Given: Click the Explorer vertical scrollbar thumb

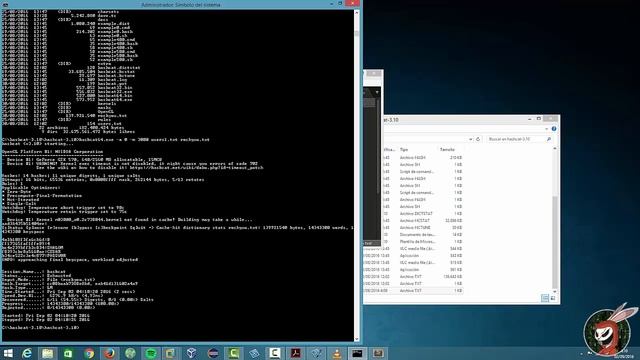Looking at the screenshot, I should [555, 241].
